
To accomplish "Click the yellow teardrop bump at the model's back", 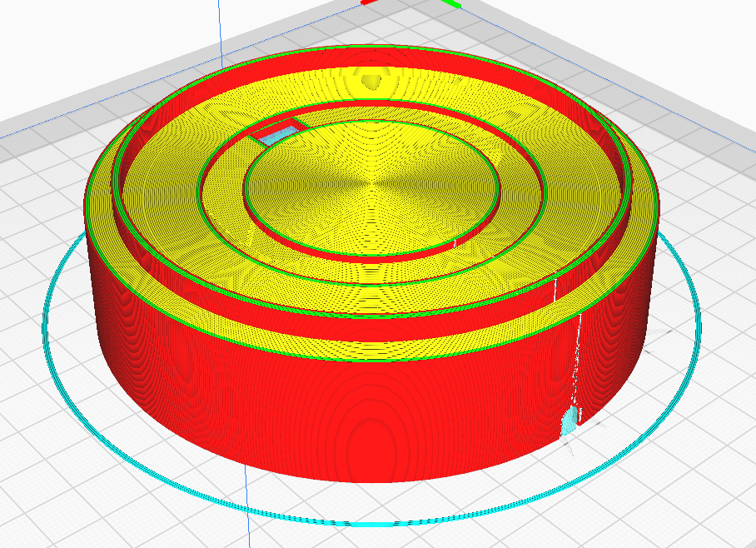I will 371,81.
